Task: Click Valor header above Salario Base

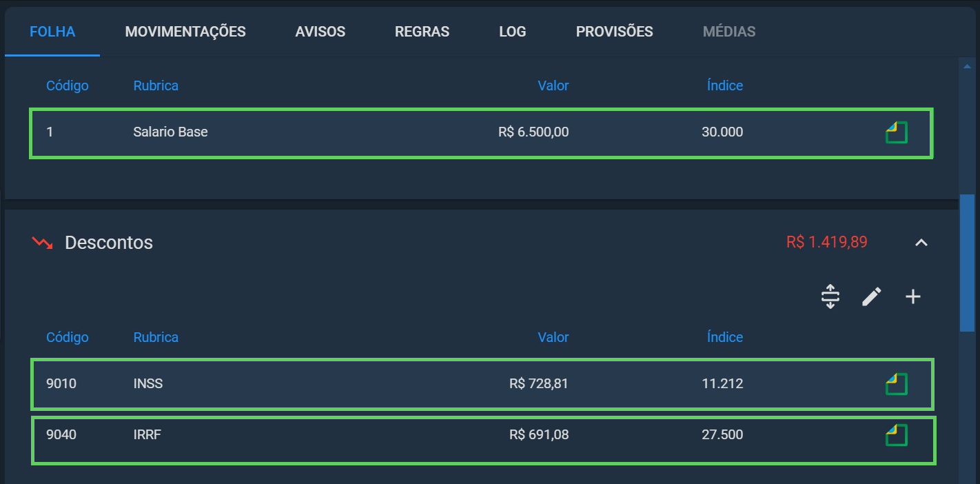Action: tap(553, 85)
